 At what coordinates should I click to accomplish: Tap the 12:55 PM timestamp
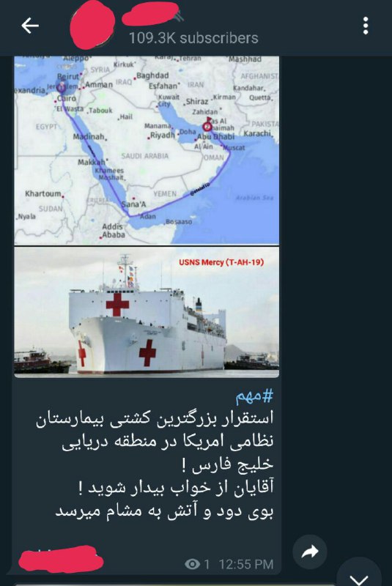click(246, 564)
